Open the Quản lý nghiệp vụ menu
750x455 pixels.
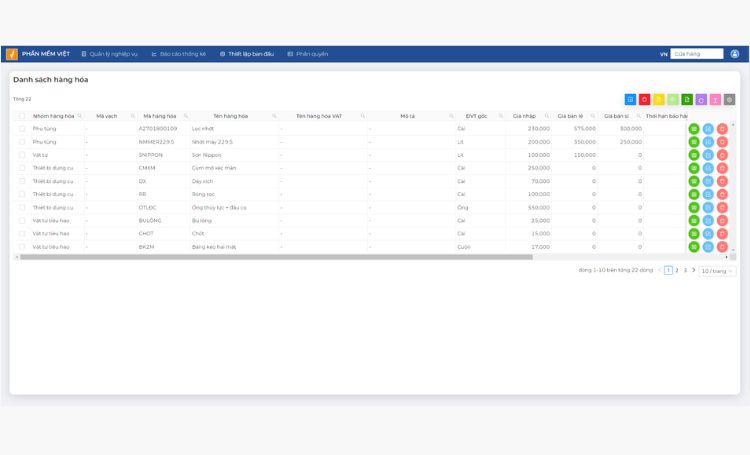110,54
